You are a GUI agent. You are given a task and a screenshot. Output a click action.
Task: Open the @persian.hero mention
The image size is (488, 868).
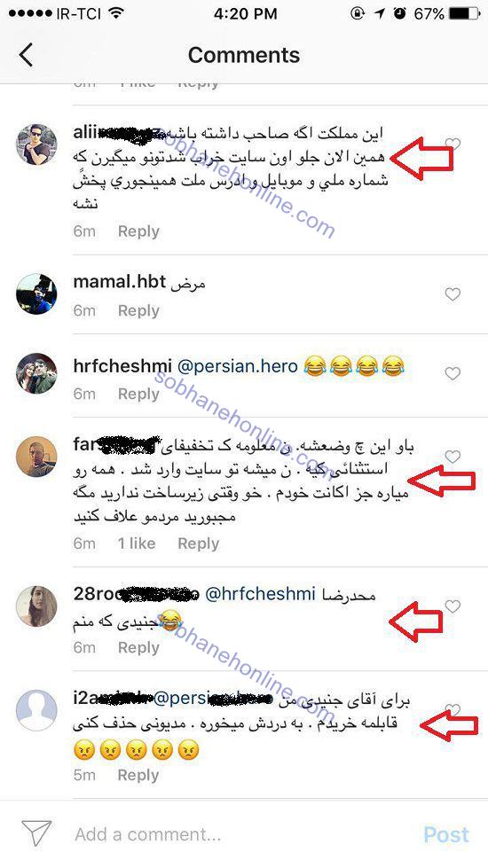tap(238, 366)
